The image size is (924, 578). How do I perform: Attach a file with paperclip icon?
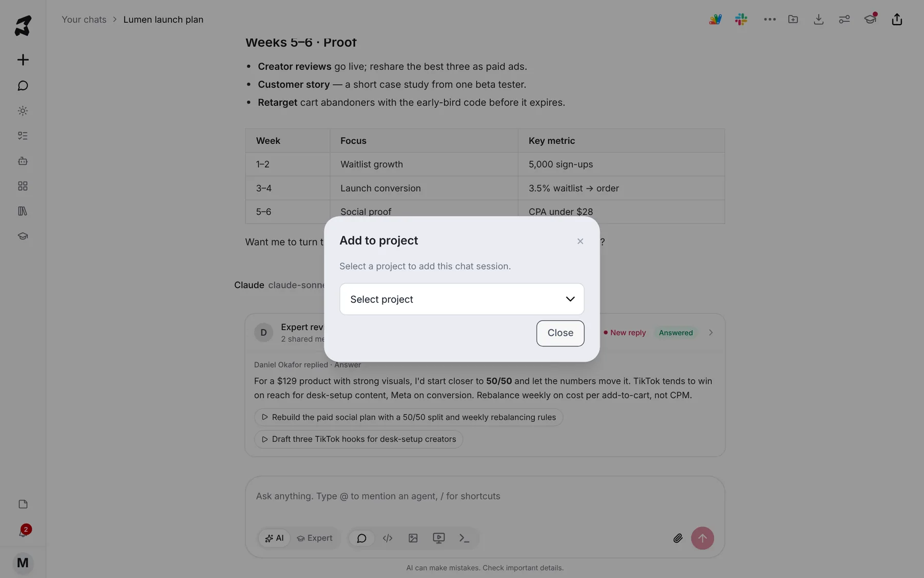pos(678,538)
